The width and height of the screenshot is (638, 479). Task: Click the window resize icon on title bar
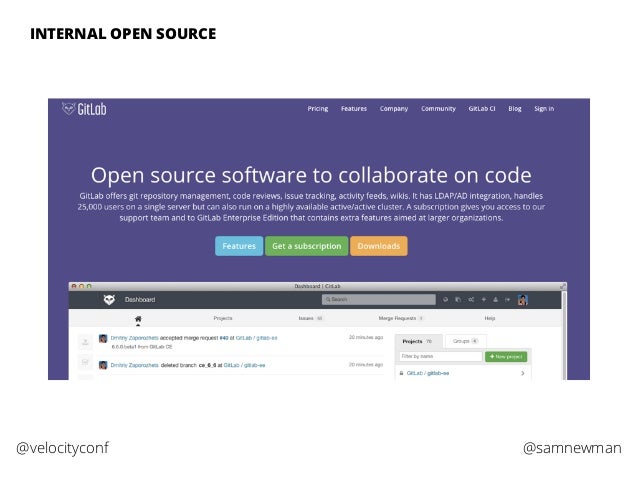[563, 287]
